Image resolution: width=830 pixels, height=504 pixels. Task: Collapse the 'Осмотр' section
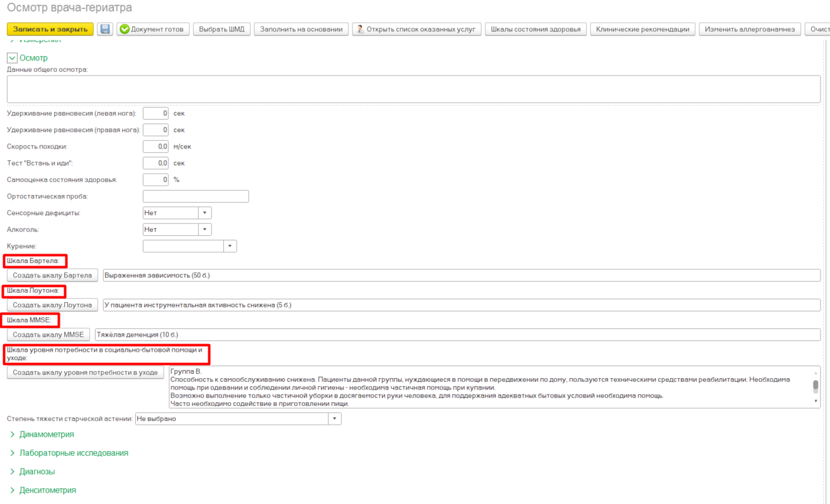[x=12, y=58]
